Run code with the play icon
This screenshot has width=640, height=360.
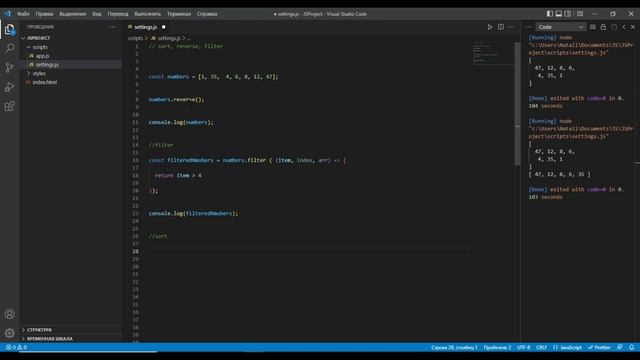click(x=490, y=27)
